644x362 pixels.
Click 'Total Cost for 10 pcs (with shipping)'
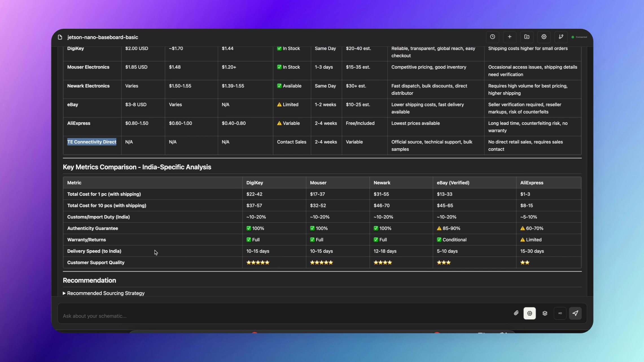pyautogui.click(x=107, y=206)
